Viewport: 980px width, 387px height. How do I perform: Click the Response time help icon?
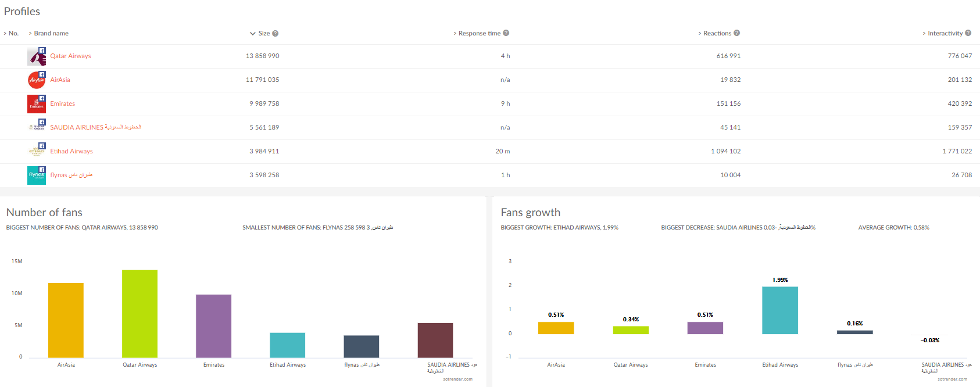point(506,33)
